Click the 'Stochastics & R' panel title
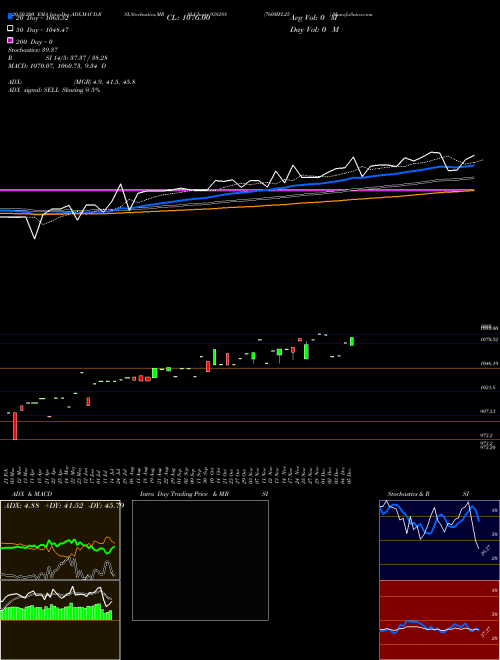Viewport: 500px width, 660px height. point(409,494)
